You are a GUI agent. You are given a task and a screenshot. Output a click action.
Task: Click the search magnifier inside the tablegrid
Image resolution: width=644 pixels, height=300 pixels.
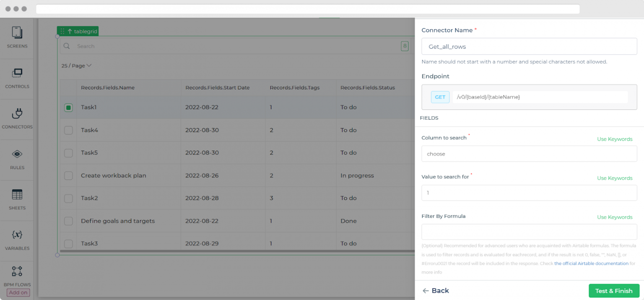[67, 46]
